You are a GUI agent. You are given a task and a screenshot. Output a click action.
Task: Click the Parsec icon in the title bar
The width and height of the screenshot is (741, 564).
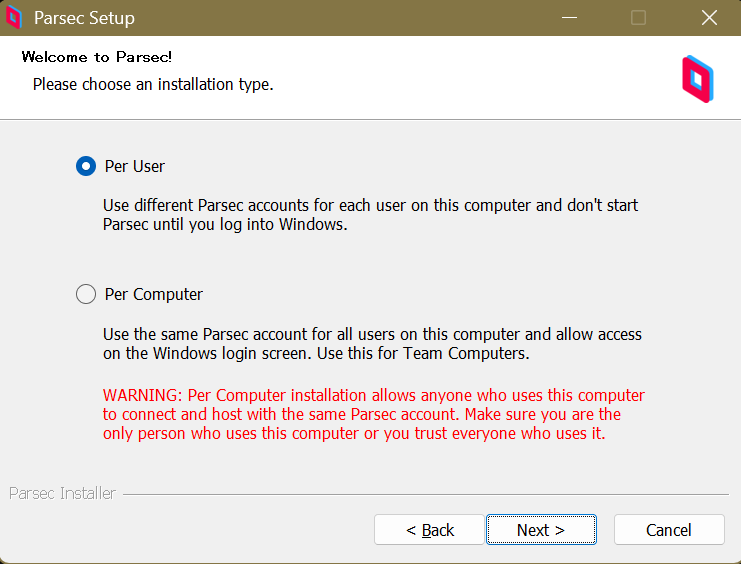click(x=14, y=18)
